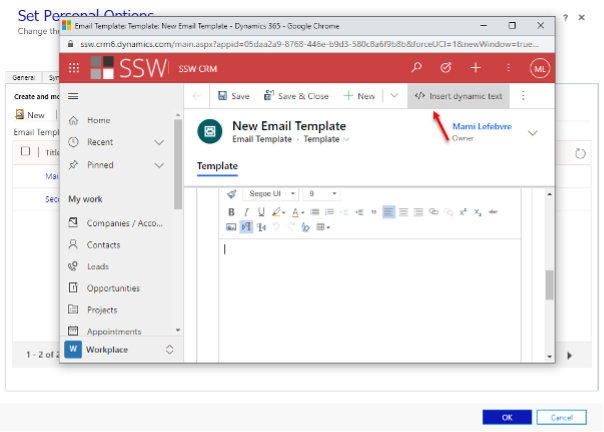
Task: Click the Bold formatting icon
Action: tap(231, 212)
